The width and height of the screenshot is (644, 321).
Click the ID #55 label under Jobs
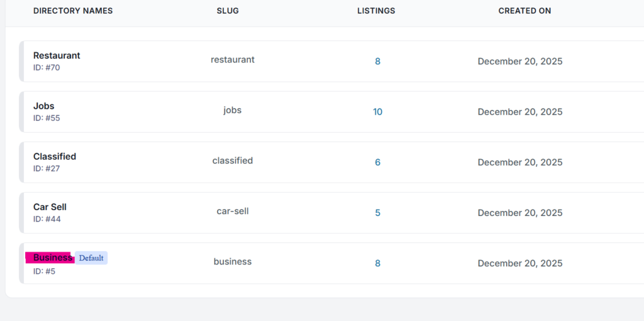pyautogui.click(x=47, y=118)
